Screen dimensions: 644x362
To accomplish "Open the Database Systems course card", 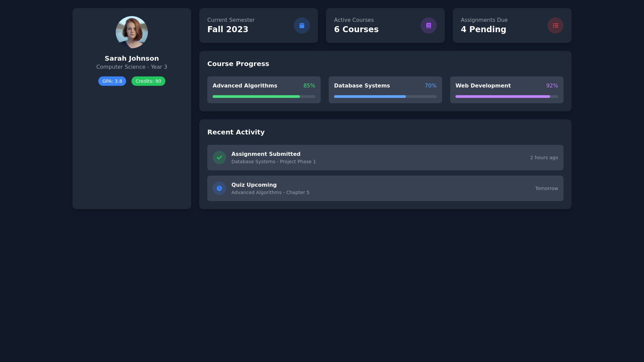I will coord(385,90).
